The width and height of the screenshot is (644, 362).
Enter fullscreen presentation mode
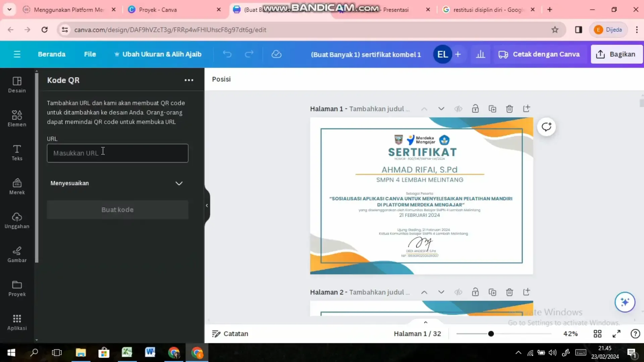tap(616, 334)
